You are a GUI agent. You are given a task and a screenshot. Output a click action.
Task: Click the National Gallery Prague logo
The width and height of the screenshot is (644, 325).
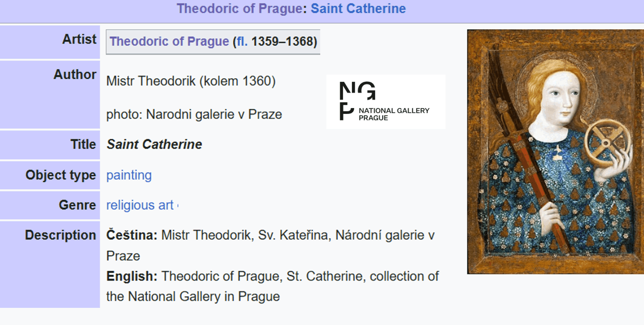click(385, 102)
